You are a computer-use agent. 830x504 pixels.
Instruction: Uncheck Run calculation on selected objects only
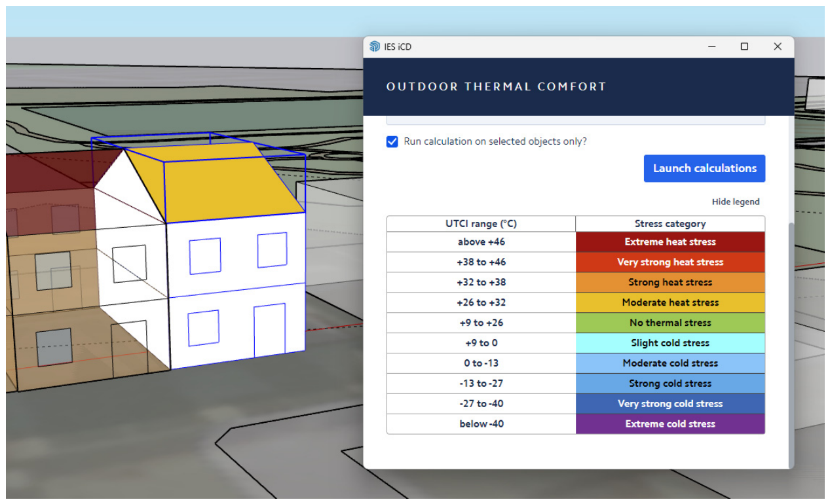coord(392,141)
